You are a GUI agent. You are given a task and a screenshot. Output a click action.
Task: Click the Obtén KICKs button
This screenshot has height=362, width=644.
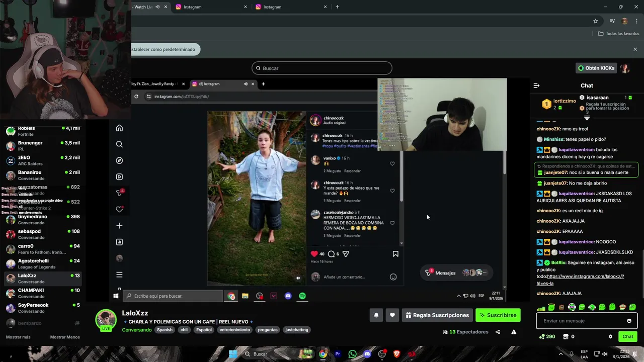pos(596,68)
